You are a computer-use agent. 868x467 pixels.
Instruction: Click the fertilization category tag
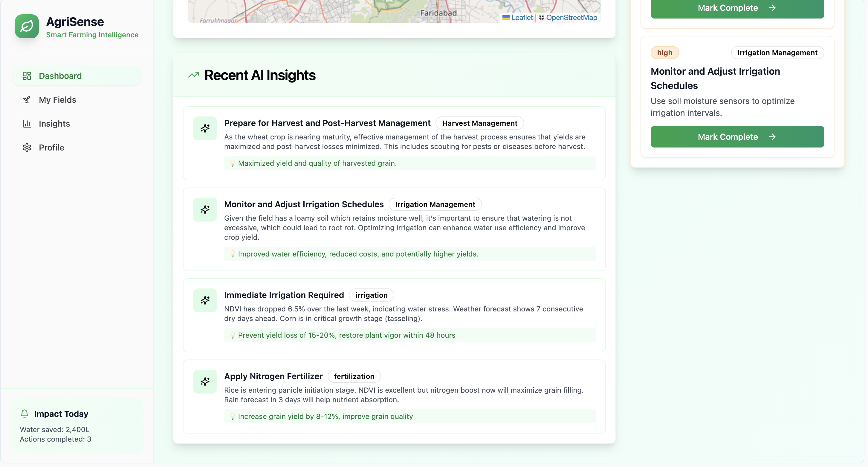pyautogui.click(x=354, y=376)
